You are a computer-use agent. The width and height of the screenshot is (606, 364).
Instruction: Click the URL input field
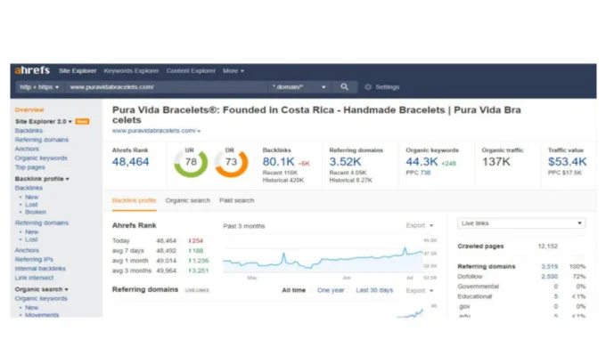click(x=166, y=87)
